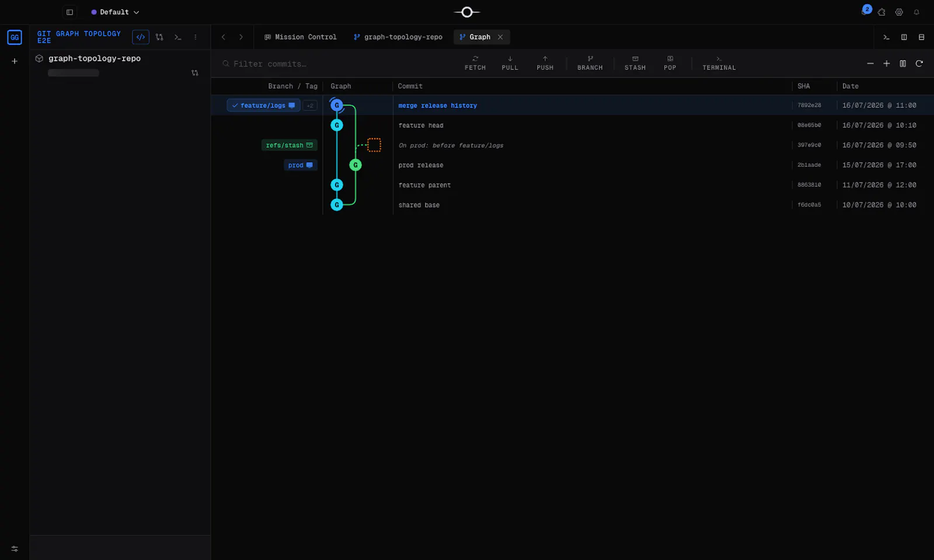
Task: Add a new workspace with plus icon
Action: (x=15, y=61)
